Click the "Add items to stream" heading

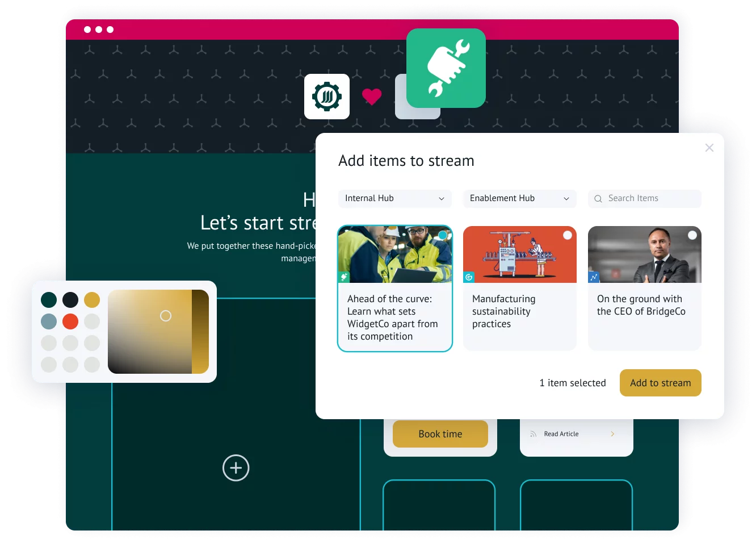tap(406, 161)
